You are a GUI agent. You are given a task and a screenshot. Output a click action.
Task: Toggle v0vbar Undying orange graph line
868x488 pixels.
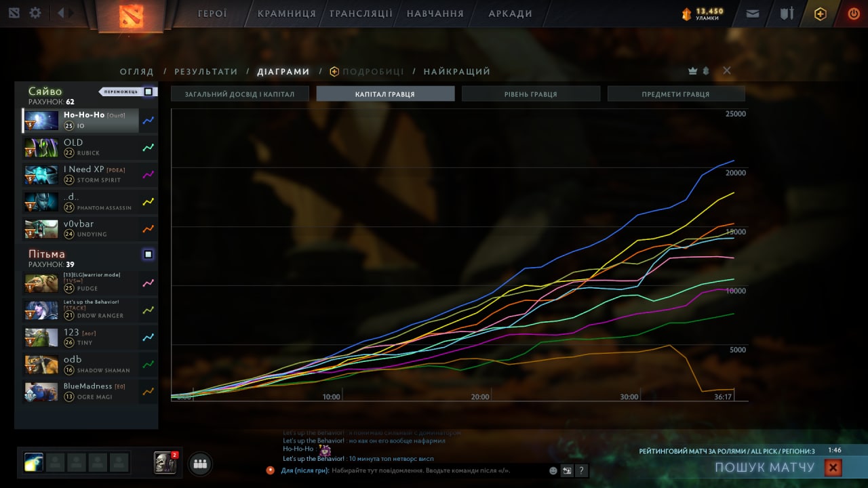[x=149, y=228]
